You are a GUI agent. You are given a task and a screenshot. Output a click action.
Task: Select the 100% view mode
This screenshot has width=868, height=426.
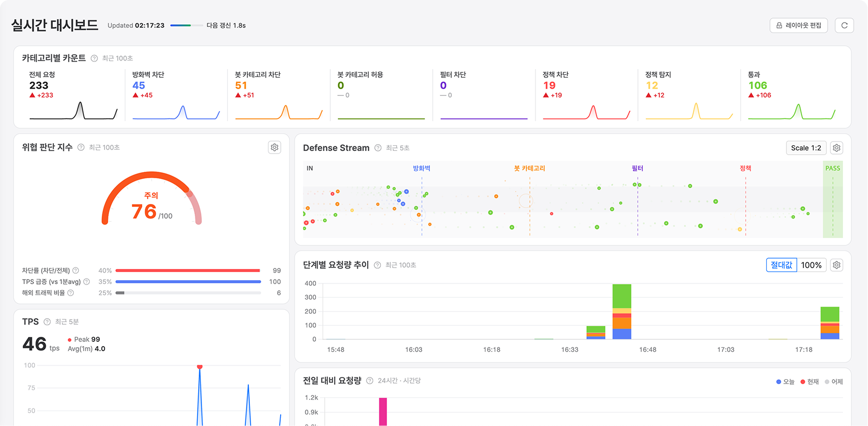(811, 265)
